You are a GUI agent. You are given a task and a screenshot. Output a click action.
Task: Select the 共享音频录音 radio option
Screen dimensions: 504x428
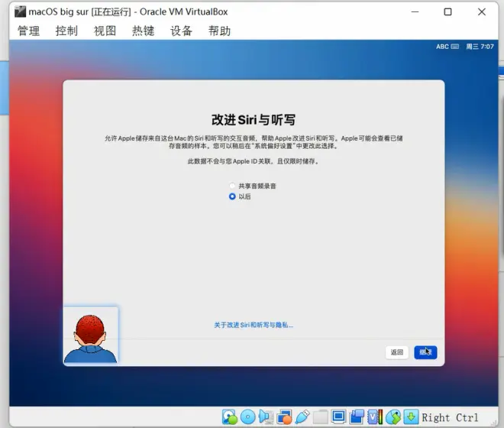tap(232, 186)
